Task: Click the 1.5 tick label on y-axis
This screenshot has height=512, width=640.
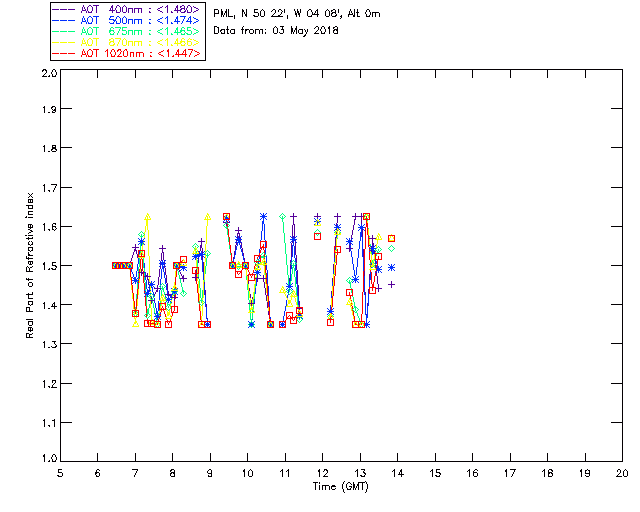Action: tap(47, 266)
